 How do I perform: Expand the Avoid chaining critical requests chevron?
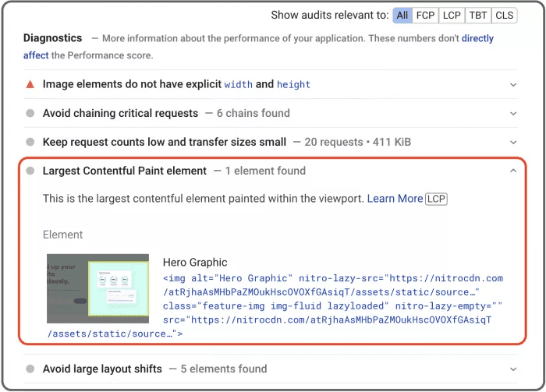pyautogui.click(x=512, y=113)
